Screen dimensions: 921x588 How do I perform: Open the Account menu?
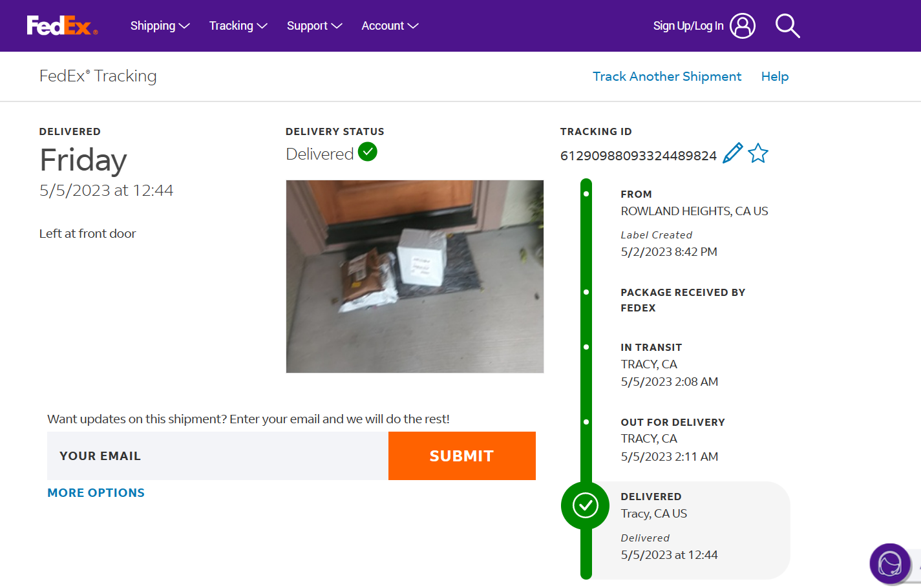coord(390,26)
